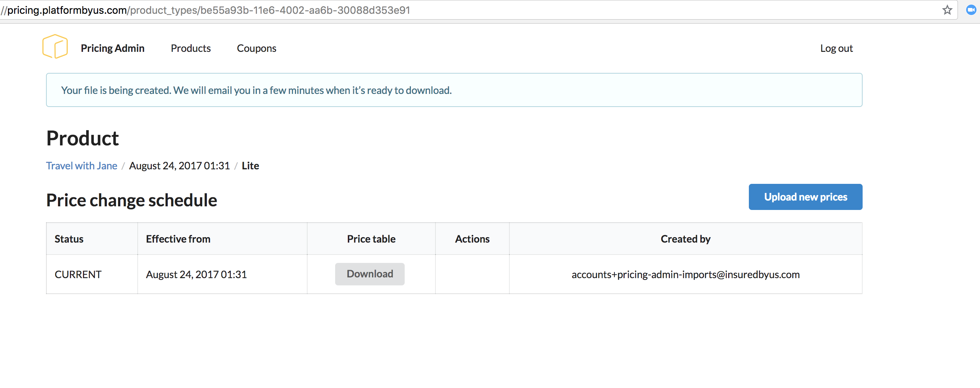Open the Travel with Jane breadcrumb link
Image resolution: width=980 pixels, height=388 pixels.
click(82, 166)
